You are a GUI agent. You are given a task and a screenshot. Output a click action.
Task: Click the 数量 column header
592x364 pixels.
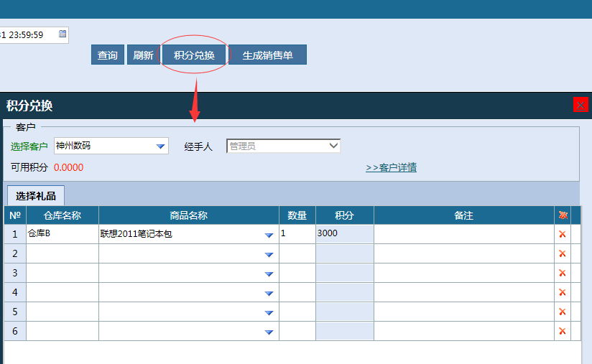297,215
